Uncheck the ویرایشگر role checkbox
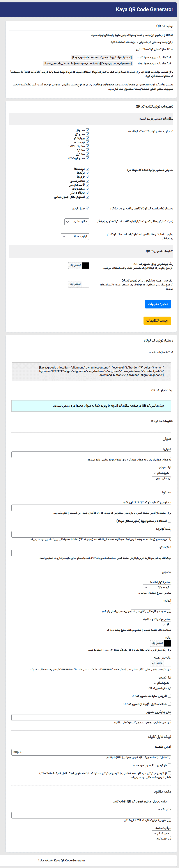The height and width of the screenshot is (868, 179). [87, 138]
